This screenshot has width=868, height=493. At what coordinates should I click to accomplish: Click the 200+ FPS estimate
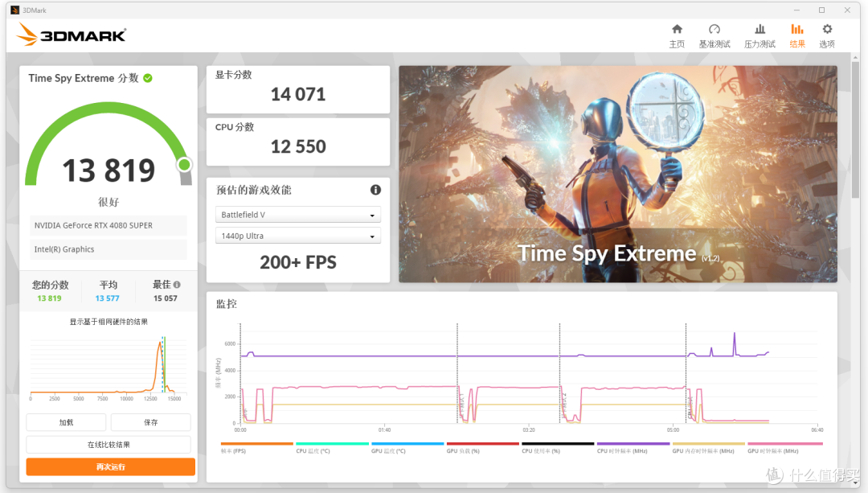[x=298, y=262]
